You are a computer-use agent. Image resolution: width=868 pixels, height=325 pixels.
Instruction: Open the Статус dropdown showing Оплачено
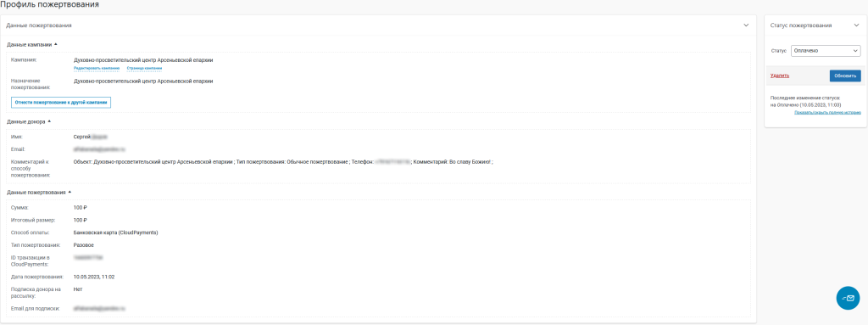[826, 50]
